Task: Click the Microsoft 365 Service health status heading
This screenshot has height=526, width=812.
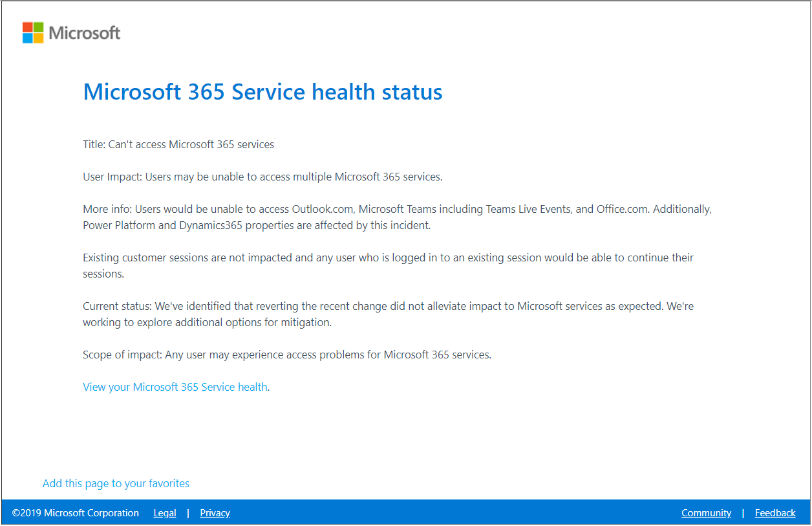Action: [x=262, y=92]
